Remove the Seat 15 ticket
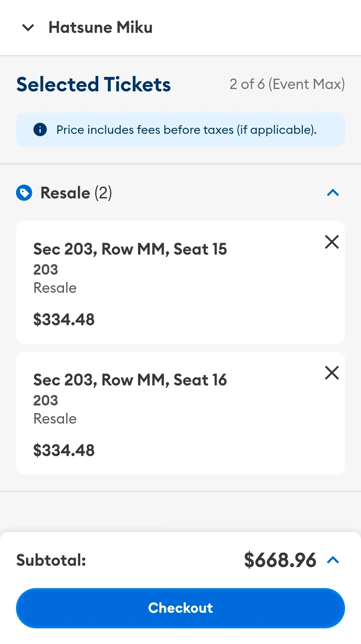 pos(332,242)
